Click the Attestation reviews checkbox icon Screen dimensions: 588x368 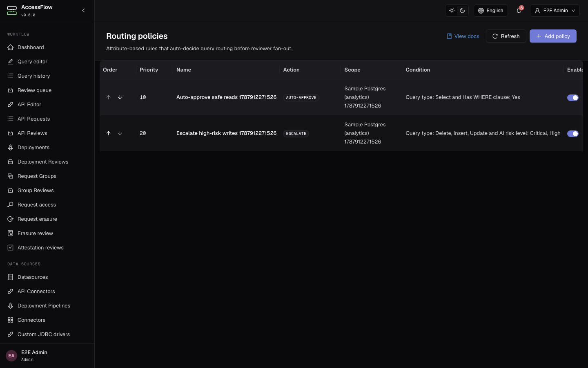coord(11,248)
